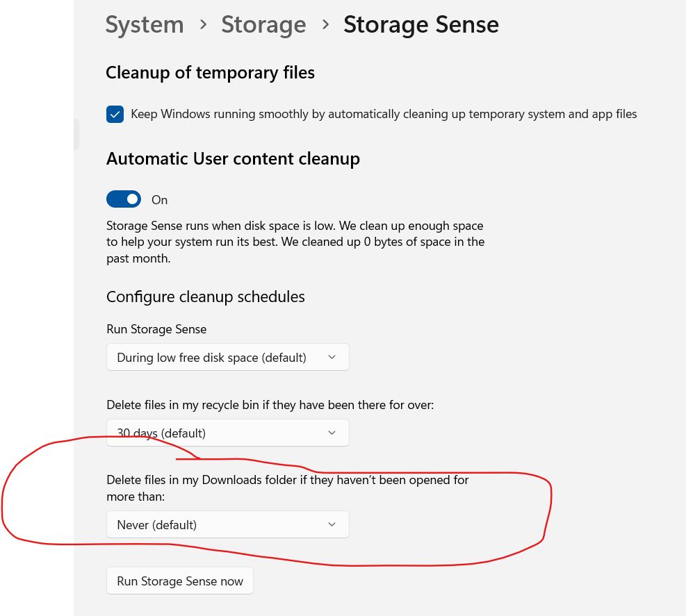
Task: Navigate to the Storage breadcrumb link
Action: [x=263, y=25]
